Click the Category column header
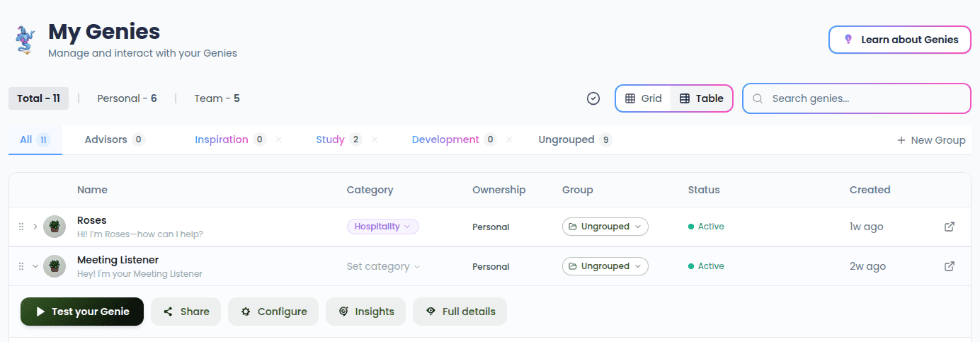980x342 pixels. click(x=370, y=190)
